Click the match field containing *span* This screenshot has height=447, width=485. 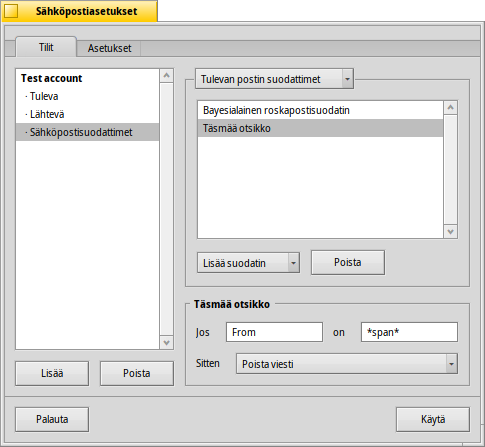[x=409, y=332]
